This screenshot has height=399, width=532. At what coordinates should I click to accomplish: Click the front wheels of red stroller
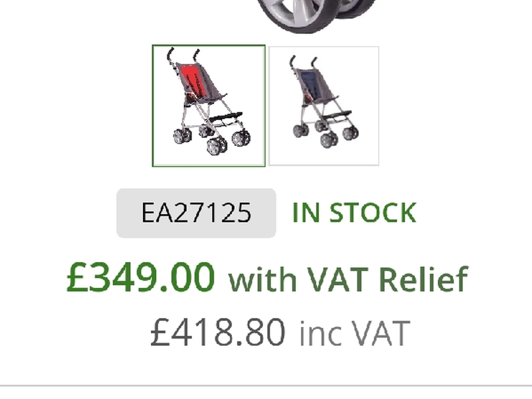pos(228,142)
